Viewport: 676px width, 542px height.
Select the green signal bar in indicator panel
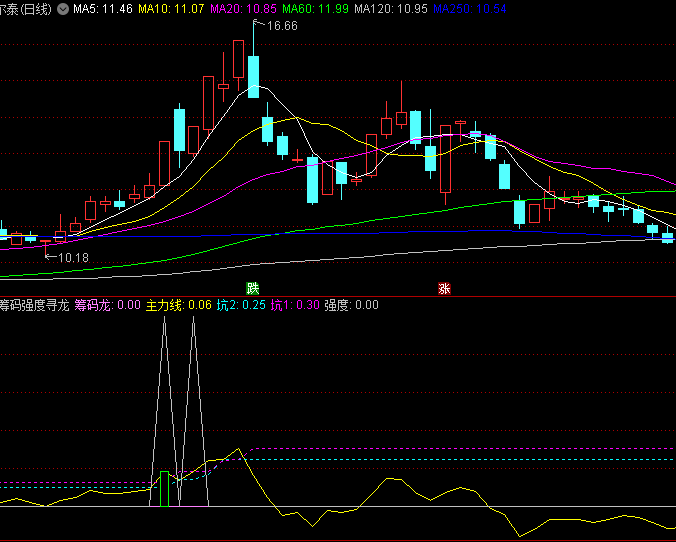click(x=164, y=489)
